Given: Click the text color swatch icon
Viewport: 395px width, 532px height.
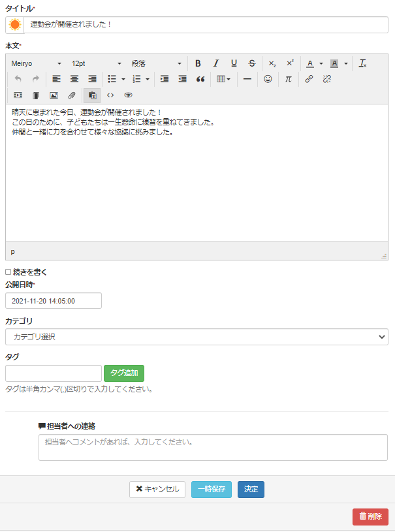Looking at the screenshot, I should click(310, 63).
